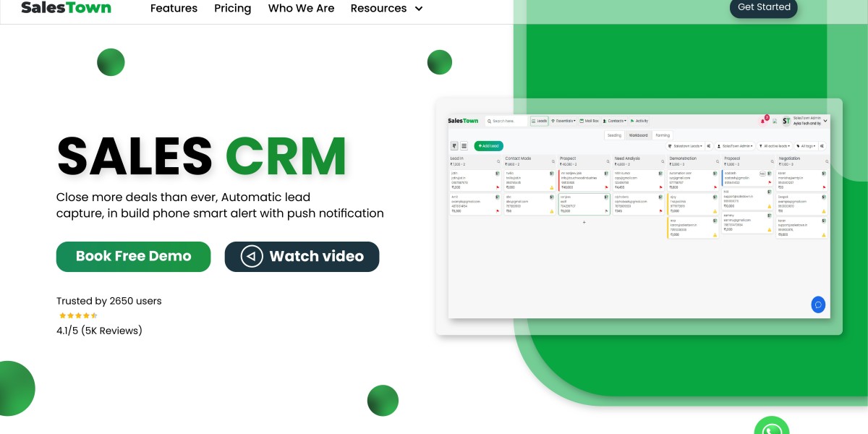868x434 pixels.
Task: Click the warning icon on the hello card
Action: [x=552, y=187]
